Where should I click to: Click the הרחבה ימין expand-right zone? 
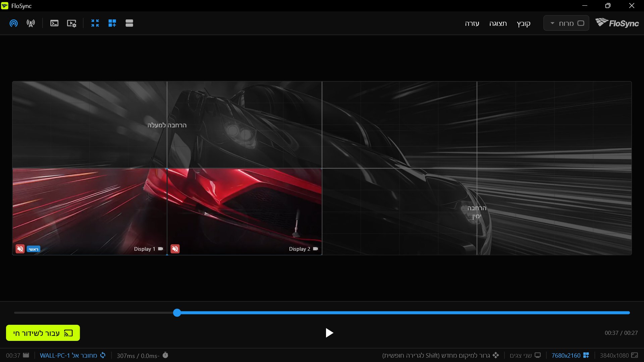click(x=477, y=212)
